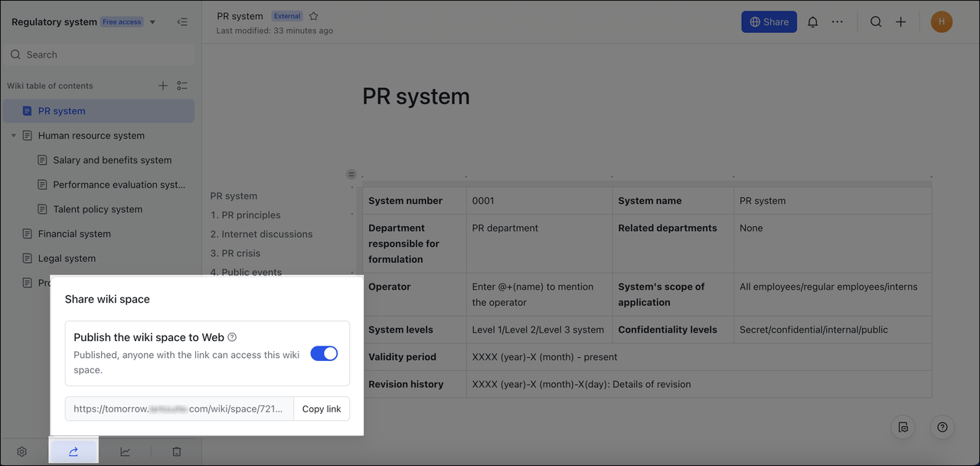Click the Related departments None cell
Screen dimensions: 980x466
[x=832, y=244]
